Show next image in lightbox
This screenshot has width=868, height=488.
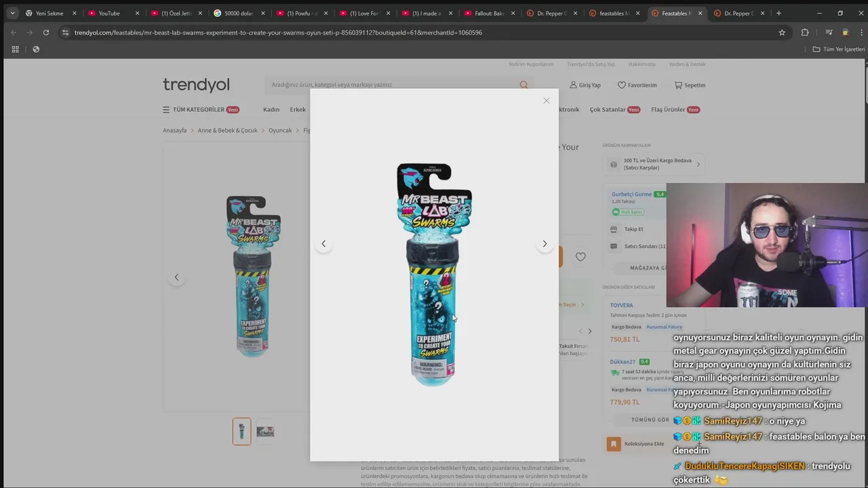coord(545,244)
